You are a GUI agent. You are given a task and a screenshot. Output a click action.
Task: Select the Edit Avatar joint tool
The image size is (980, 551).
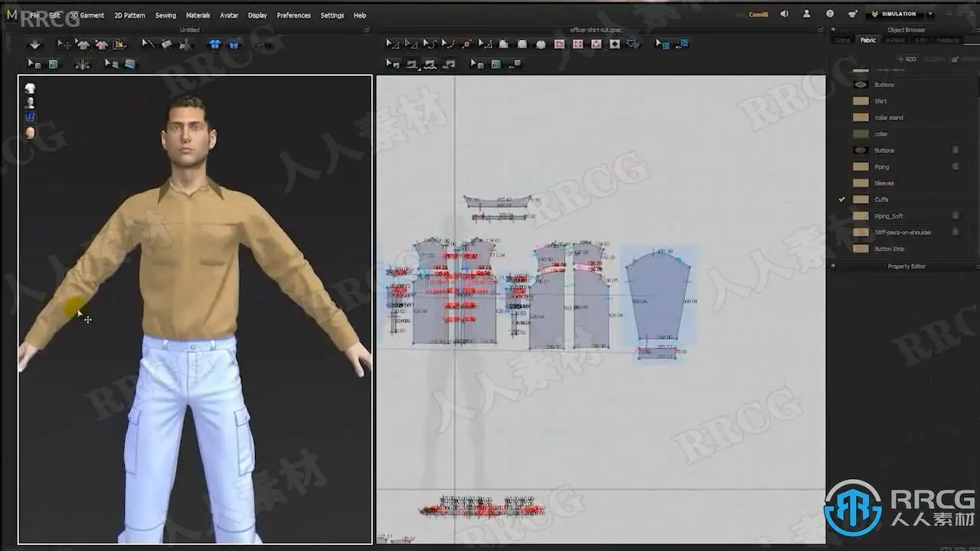tap(83, 64)
